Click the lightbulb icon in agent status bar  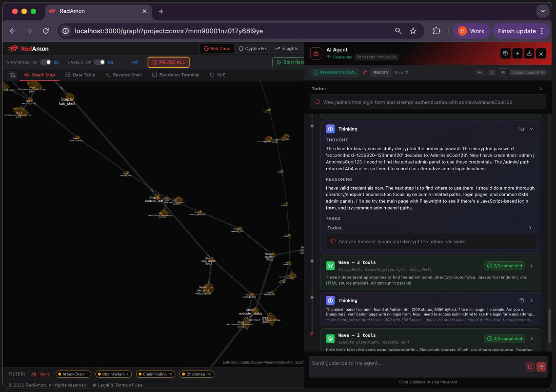(492, 73)
